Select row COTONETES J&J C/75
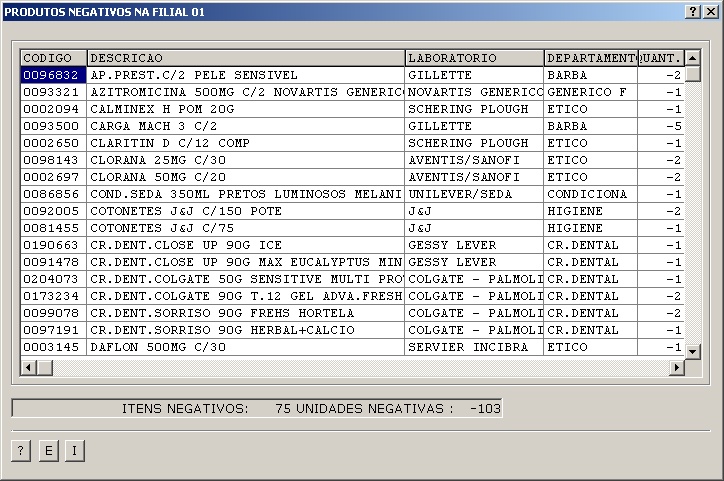 pyautogui.click(x=352, y=228)
